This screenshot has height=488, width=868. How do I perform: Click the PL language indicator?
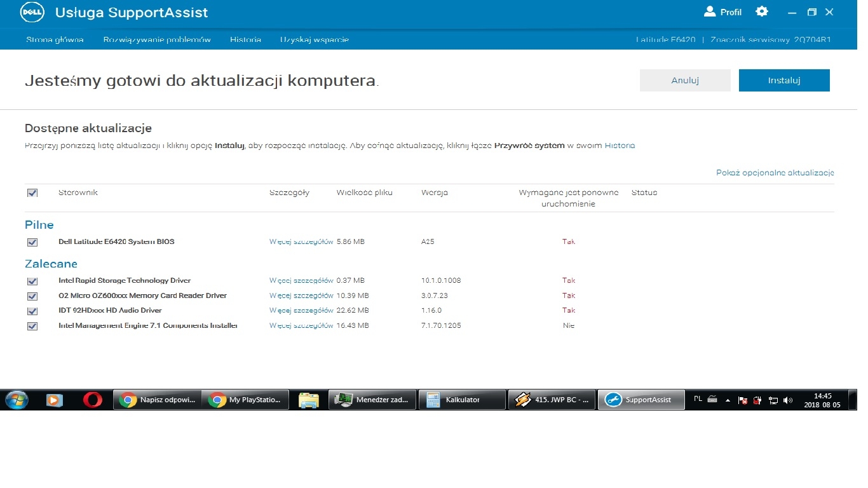coord(698,399)
